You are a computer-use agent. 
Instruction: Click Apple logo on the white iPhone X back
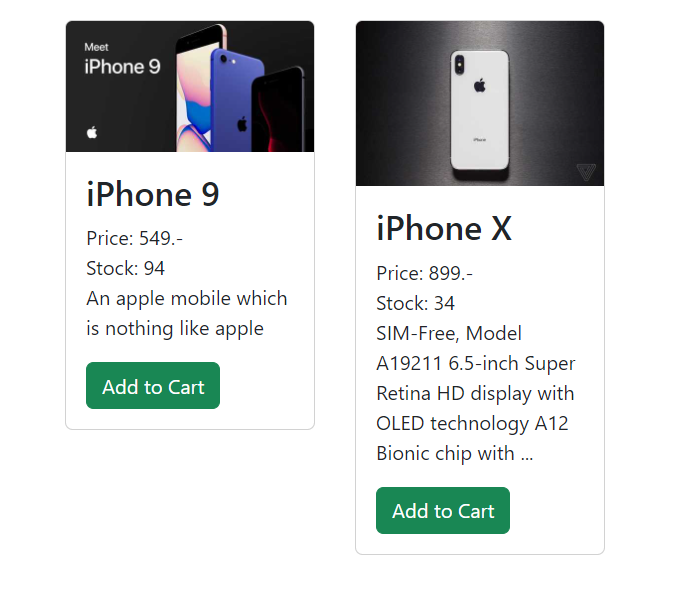[x=479, y=86]
